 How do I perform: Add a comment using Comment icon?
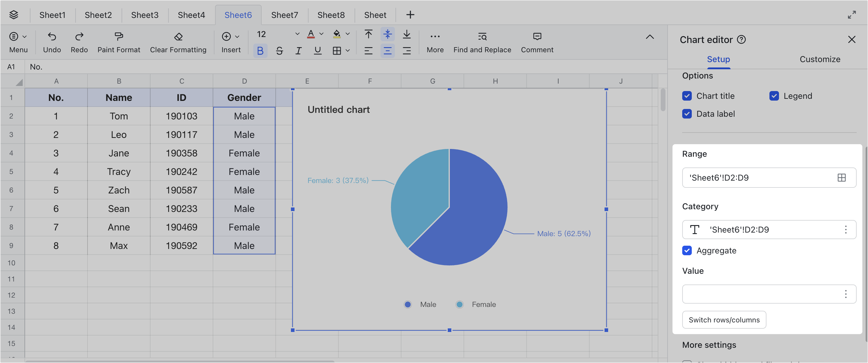point(537,36)
